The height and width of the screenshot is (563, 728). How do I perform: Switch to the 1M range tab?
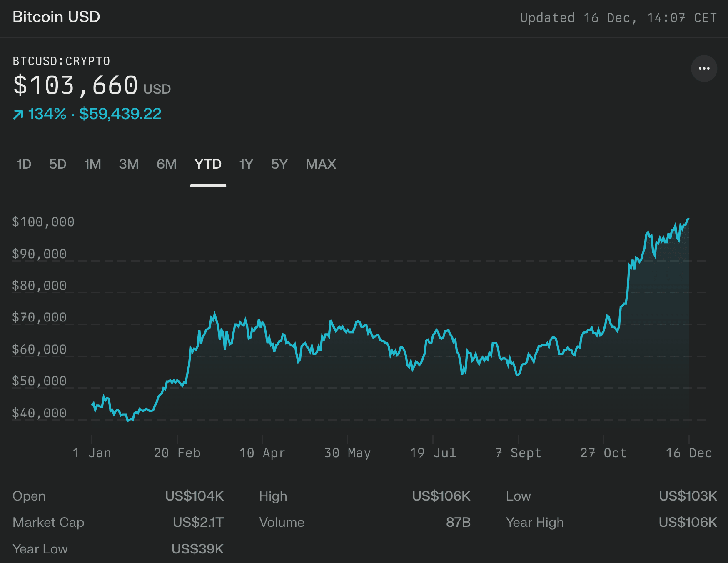pos(92,164)
